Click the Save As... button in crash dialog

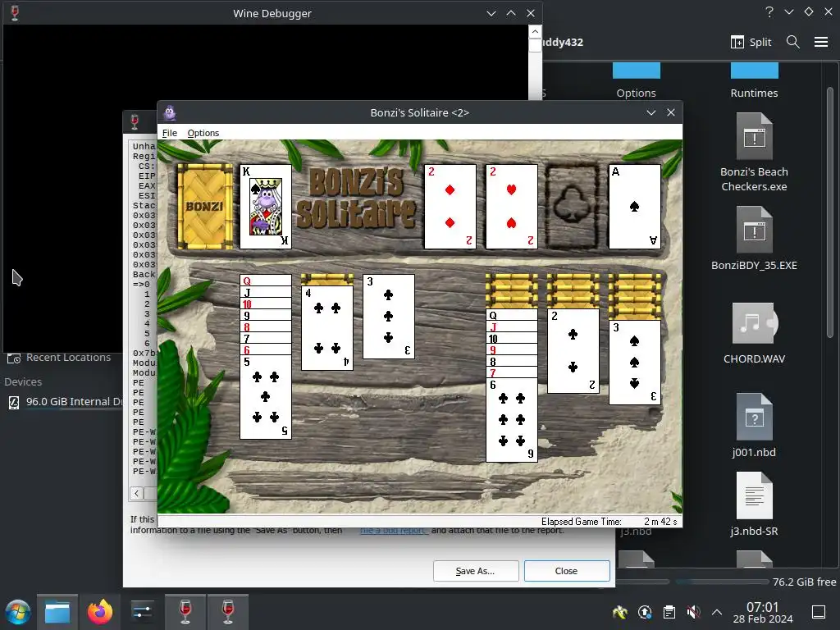(x=476, y=571)
